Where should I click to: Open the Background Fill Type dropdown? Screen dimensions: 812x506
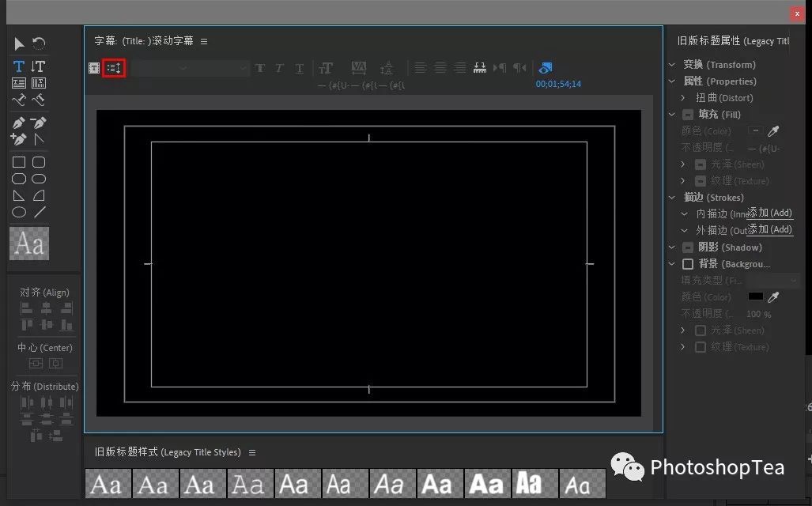click(x=774, y=280)
